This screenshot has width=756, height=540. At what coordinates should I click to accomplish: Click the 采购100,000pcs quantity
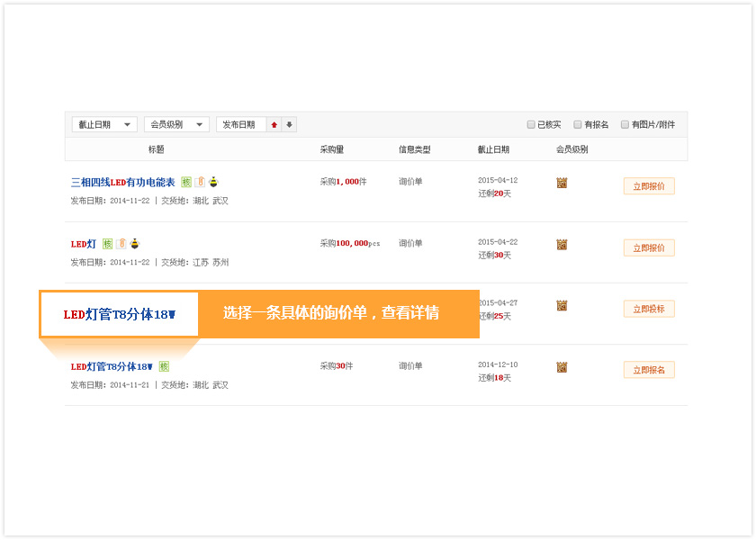[x=350, y=244]
